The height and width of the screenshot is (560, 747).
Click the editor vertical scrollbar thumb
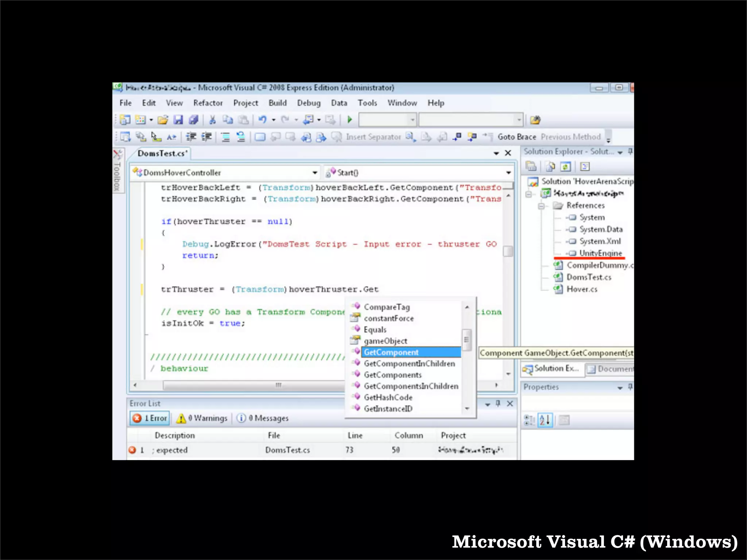[508, 251]
